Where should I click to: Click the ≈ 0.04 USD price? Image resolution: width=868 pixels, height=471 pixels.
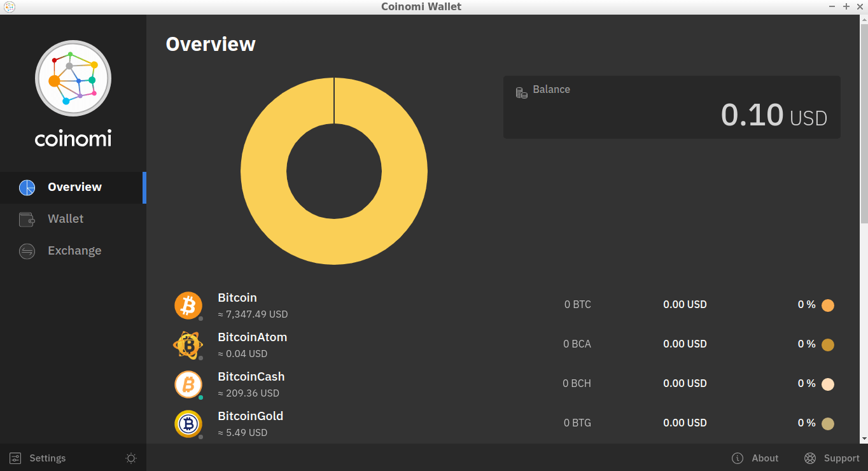point(242,354)
